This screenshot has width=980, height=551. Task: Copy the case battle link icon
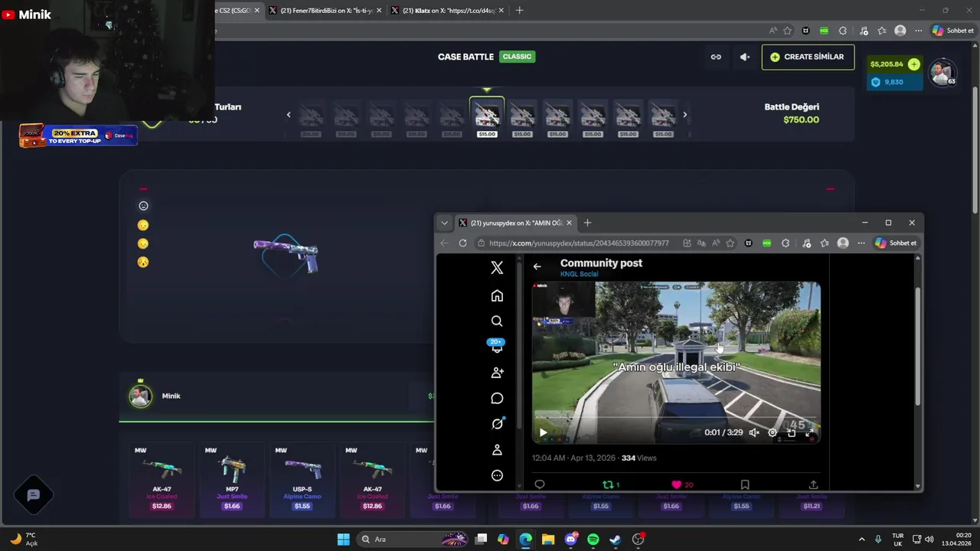pyautogui.click(x=716, y=57)
